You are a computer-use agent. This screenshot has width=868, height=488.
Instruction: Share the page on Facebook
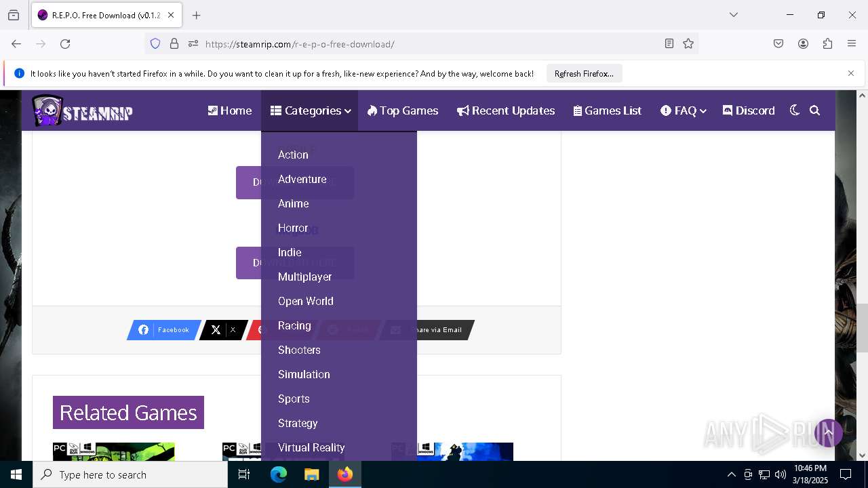164,330
